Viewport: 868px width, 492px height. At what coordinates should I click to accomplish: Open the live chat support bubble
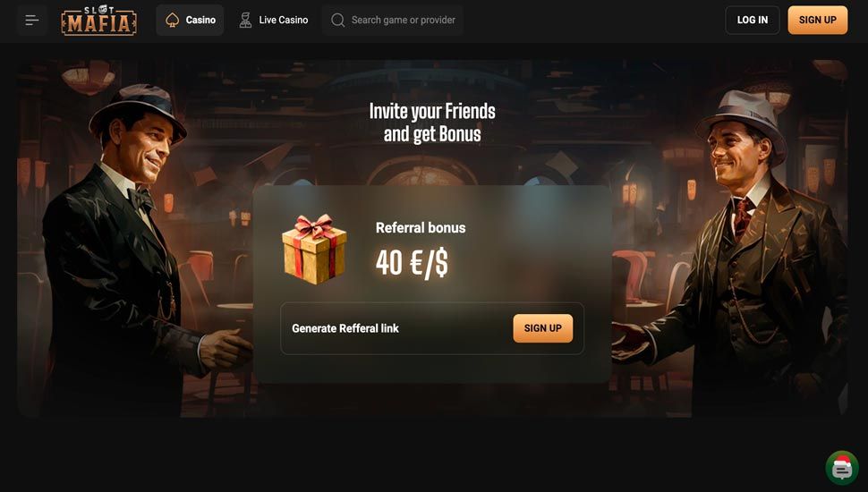pyautogui.click(x=842, y=468)
